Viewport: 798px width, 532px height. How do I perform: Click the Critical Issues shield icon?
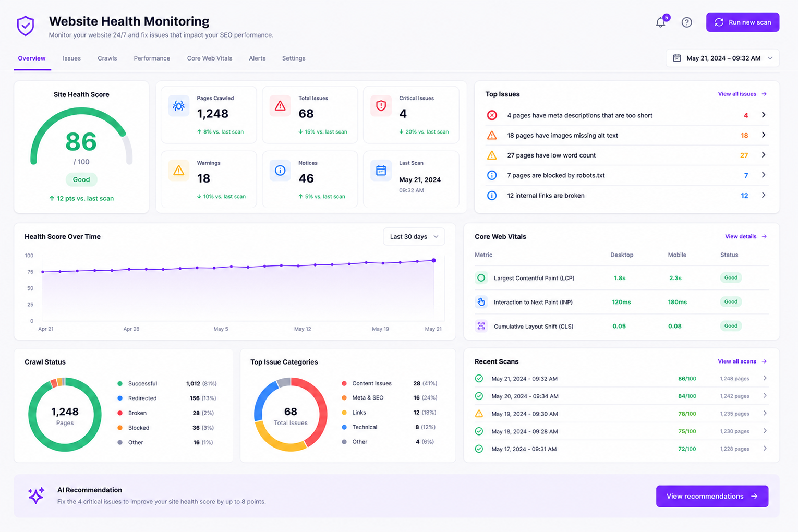[381, 106]
